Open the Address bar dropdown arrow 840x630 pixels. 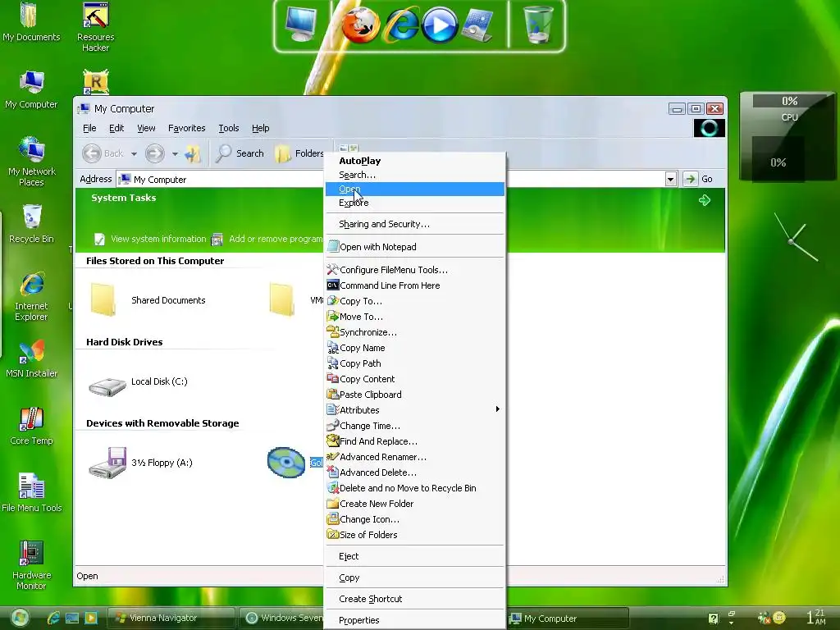point(670,179)
